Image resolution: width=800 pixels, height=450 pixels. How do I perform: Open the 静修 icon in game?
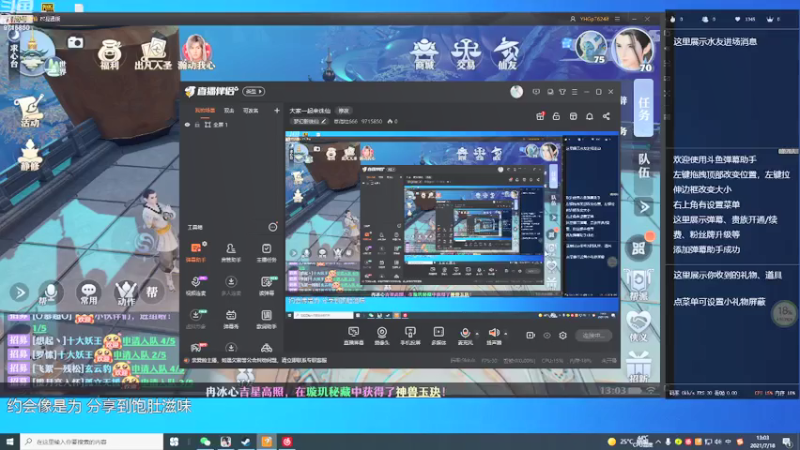pyautogui.click(x=30, y=155)
